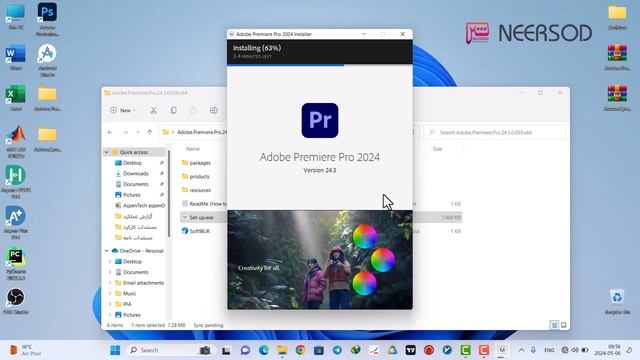Sort files by Name column header
This screenshot has width=640, height=360.
pos(193,149)
